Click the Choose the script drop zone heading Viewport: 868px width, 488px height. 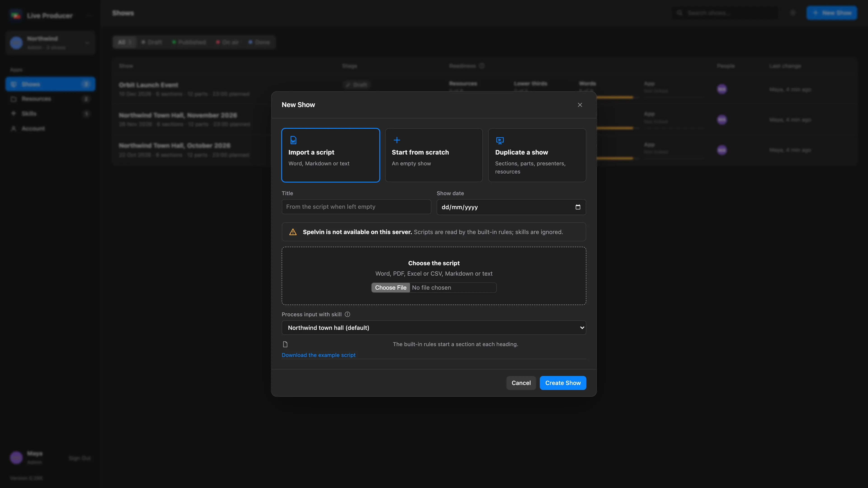coord(434,263)
